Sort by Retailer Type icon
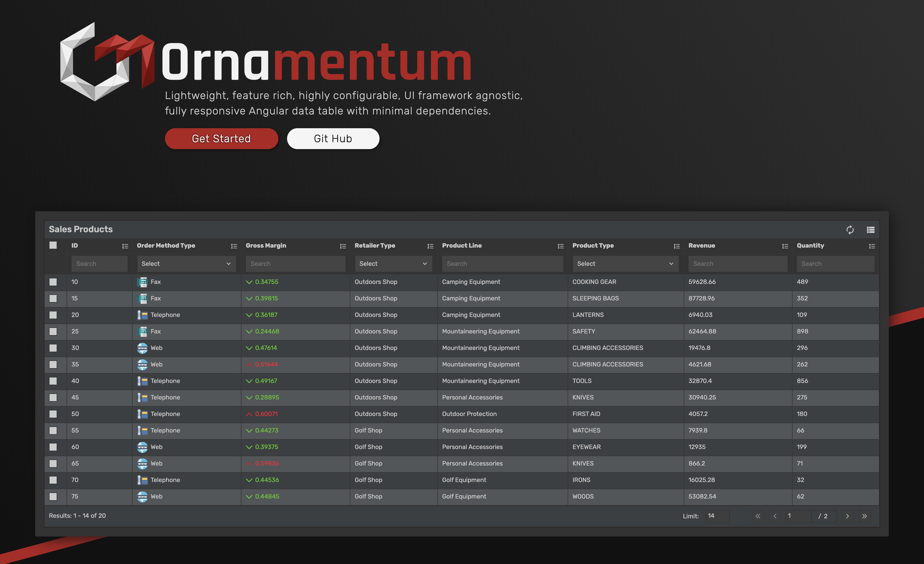 click(x=430, y=246)
